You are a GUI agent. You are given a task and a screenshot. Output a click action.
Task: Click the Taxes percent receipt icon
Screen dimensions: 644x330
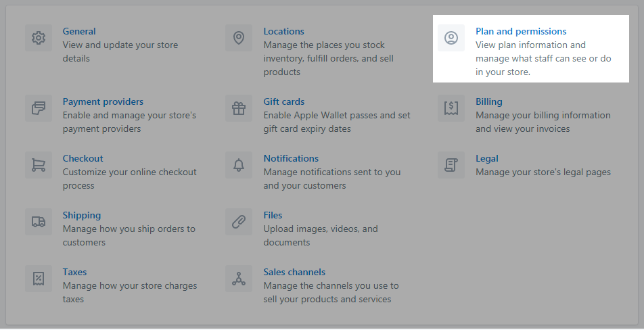pos(39,279)
